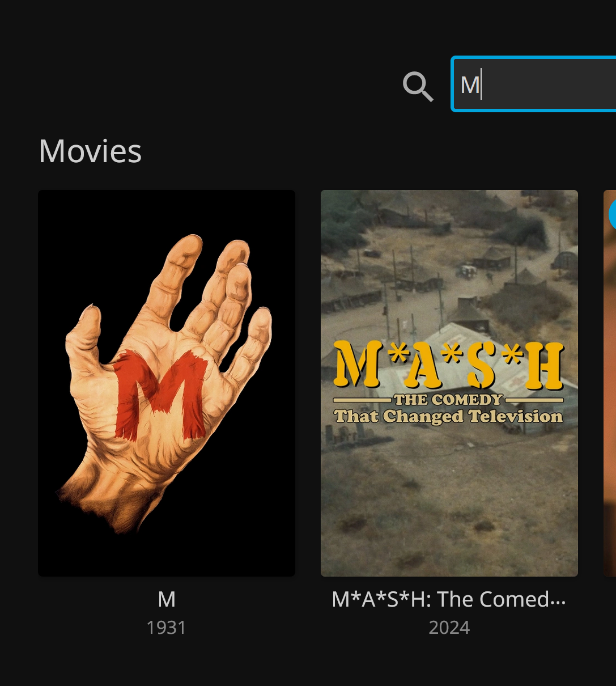616x686 pixels.
Task: Click the "THE COMEDY" banner text on poster
Action: click(448, 400)
